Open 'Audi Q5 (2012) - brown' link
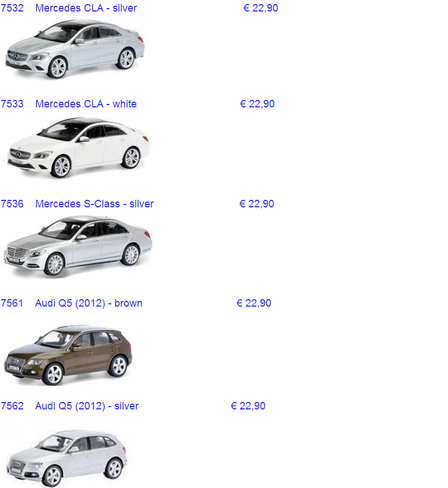 (88, 303)
